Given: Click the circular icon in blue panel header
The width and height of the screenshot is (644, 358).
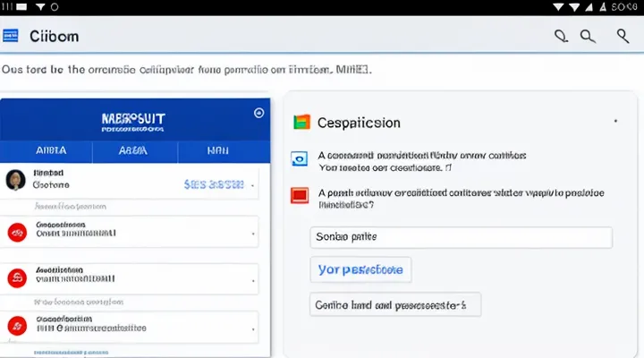Looking at the screenshot, I should pyautogui.click(x=259, y=114).
